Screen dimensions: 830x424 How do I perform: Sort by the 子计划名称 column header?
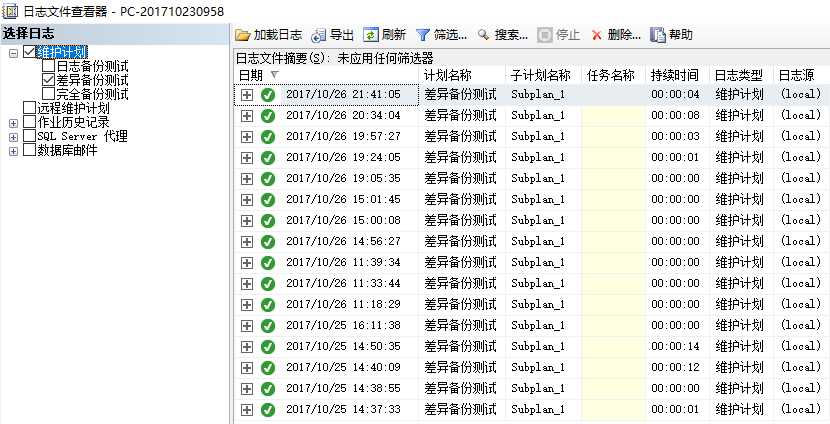543,75
